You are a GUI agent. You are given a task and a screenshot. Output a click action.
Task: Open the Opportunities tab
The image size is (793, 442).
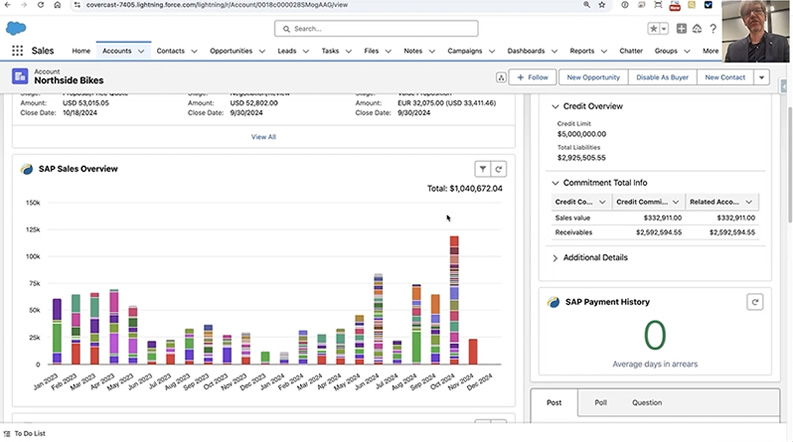click(231, 51)
